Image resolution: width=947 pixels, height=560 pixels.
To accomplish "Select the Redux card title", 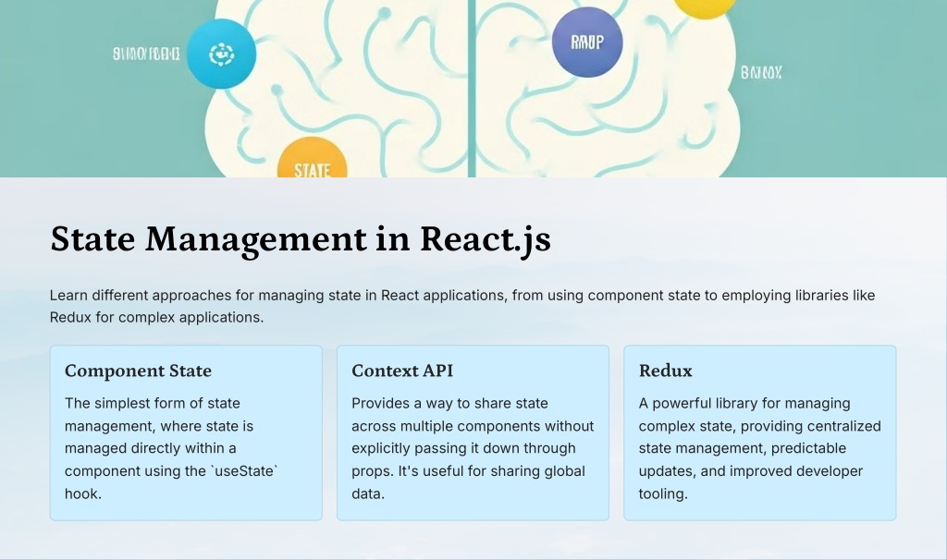I will (x=666, y=371).
